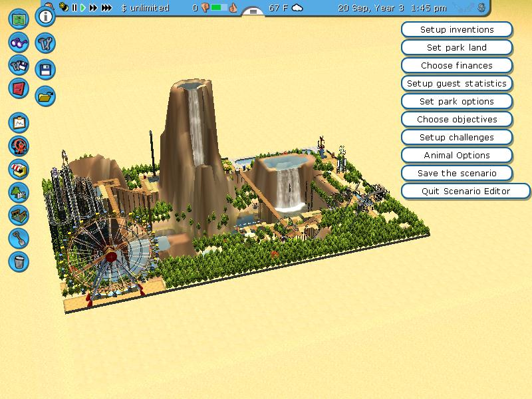Set game speed to normal play
This screenshot has height=399, width=532.
83,8
